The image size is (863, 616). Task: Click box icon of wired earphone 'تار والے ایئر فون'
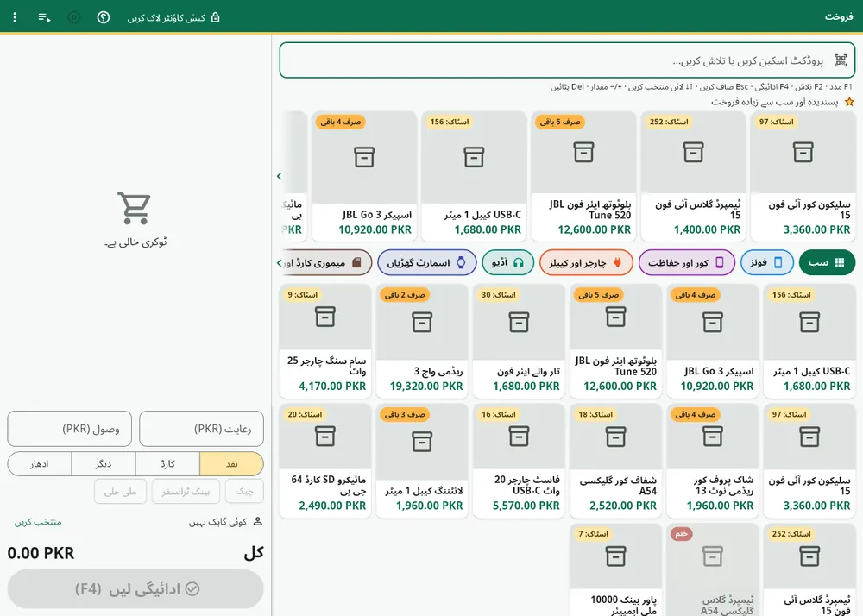[519, 323]
